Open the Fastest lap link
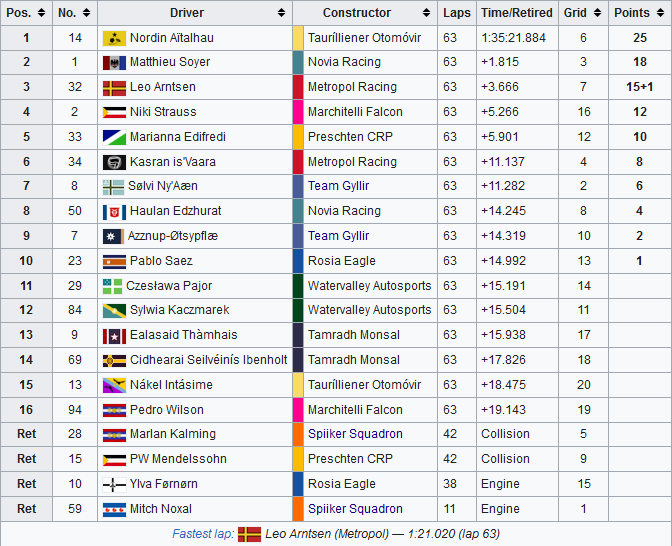The height and width of the screenshot is (546, 672). [203, 534]
